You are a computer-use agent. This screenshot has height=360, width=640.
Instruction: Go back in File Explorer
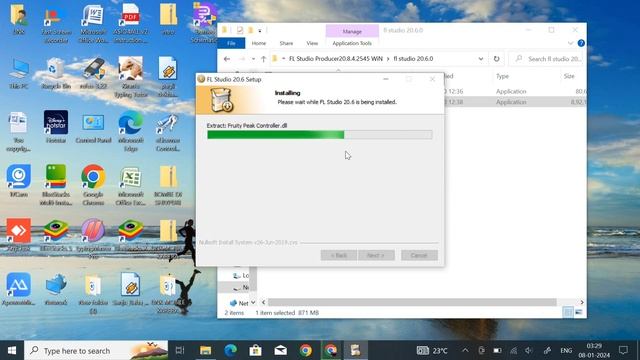(227, 59)
